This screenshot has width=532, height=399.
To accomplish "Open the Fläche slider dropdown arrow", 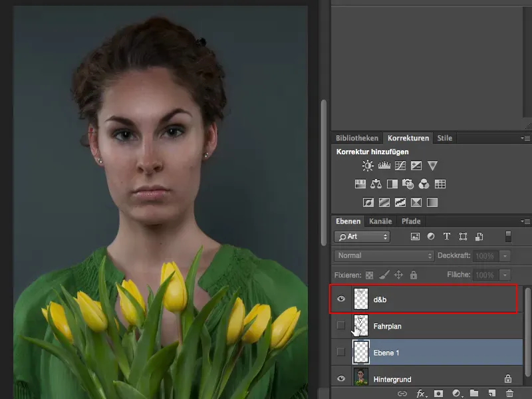I will pos(505,275).
